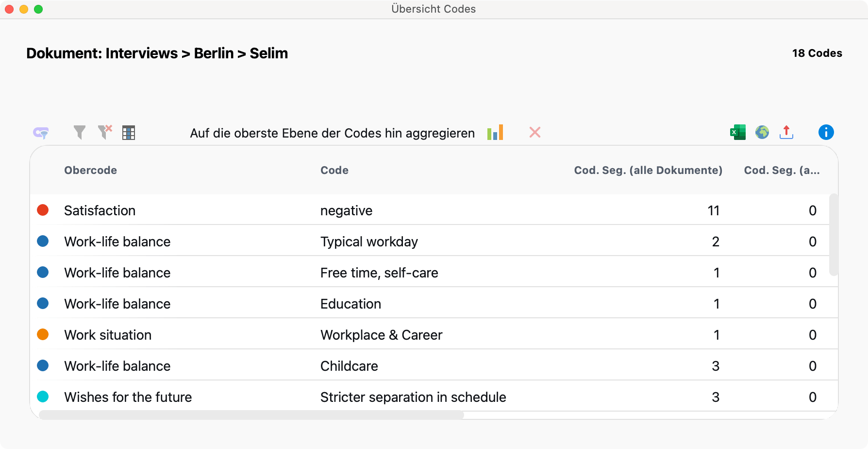Open the column selection table icon

coord(129,133)
